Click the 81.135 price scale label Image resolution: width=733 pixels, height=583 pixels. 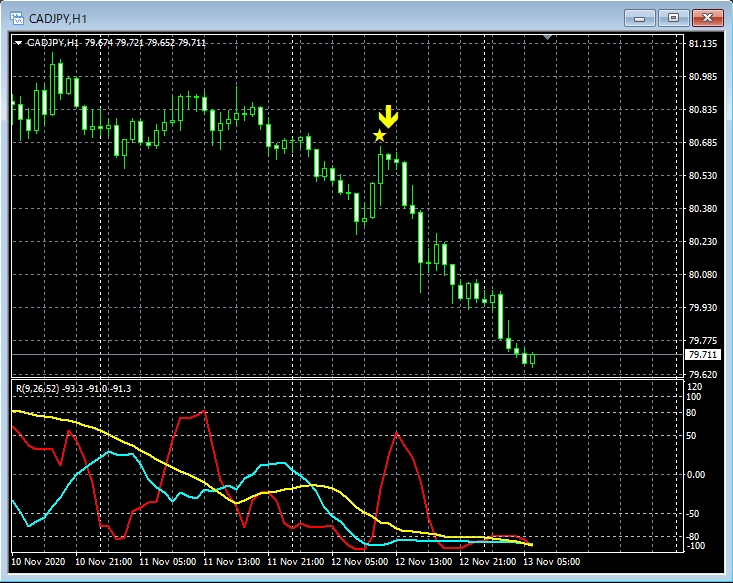[x=702, y=44]
